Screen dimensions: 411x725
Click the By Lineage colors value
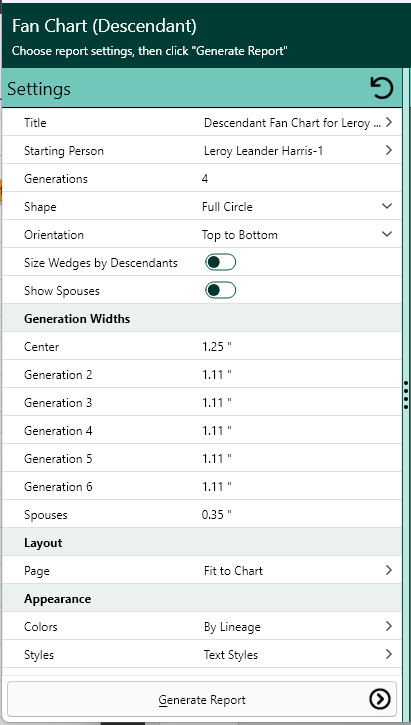232,627
